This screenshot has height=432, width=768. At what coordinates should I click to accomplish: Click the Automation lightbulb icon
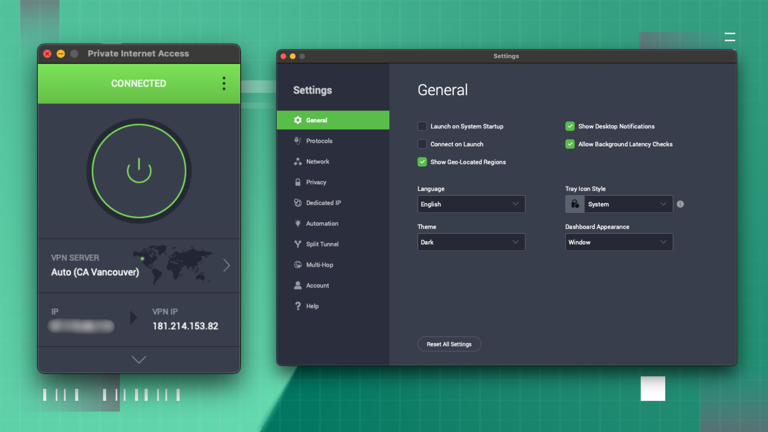[298, 223]
